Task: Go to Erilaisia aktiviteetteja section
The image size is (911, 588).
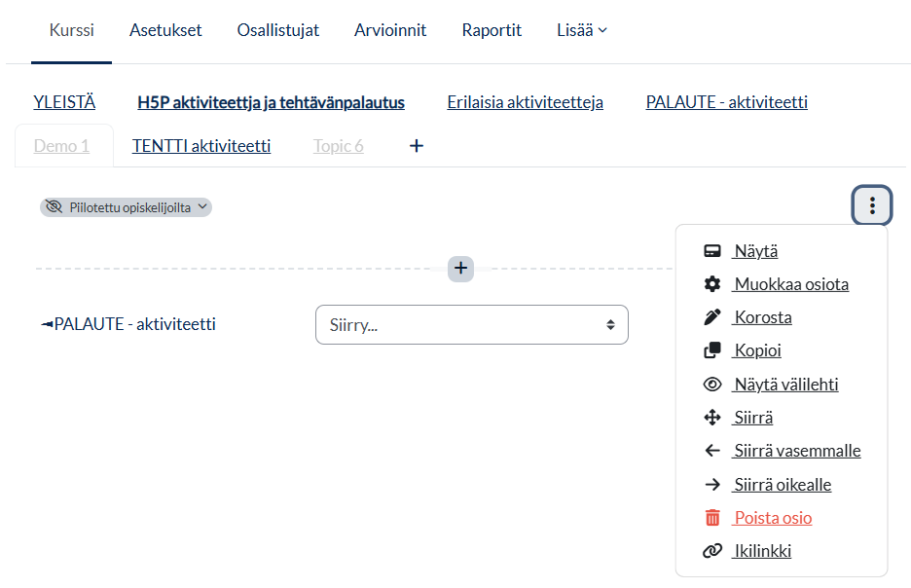Action: pyautogui.click(x=526, y=102)
